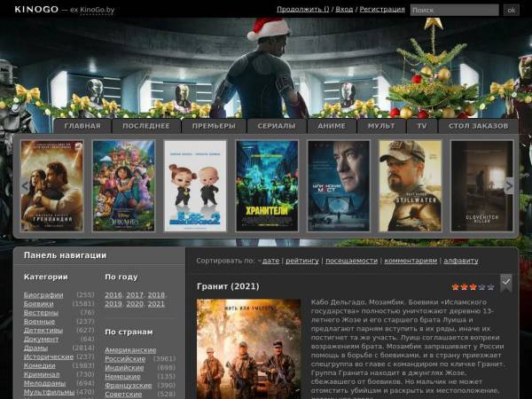Open the ПРЕМЬЕРЫ tab
The height and width of the screenshot is (399, 532).
click(214, 126)
